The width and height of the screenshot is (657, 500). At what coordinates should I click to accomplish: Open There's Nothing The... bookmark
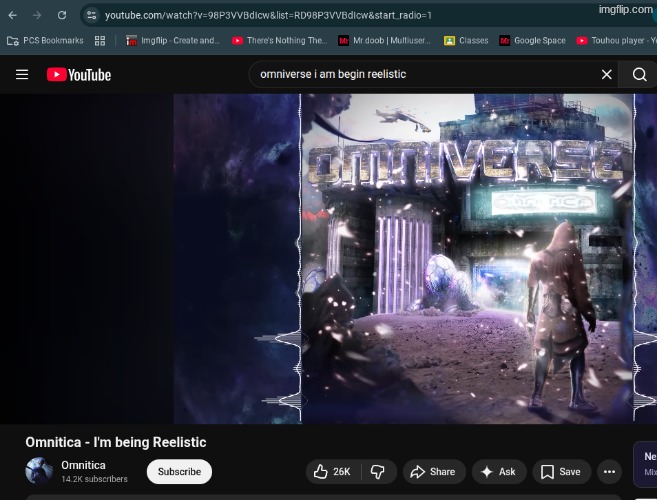click(x=279, y=41)
